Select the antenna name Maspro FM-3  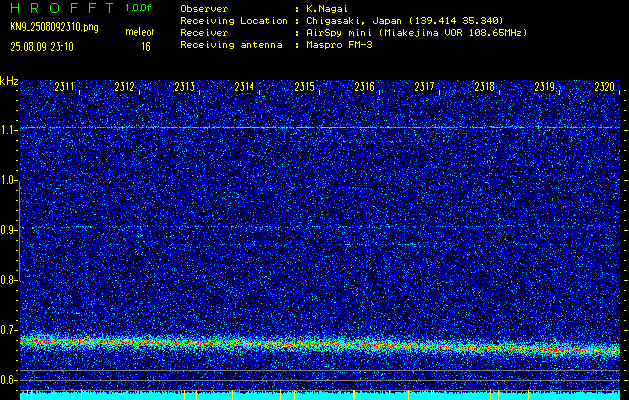click(x=339, y=45)
